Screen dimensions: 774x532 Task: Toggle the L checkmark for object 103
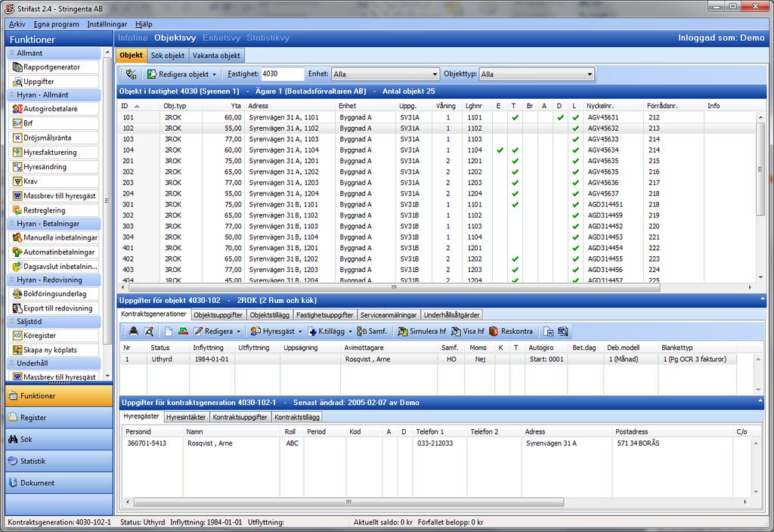pos(575,139)
